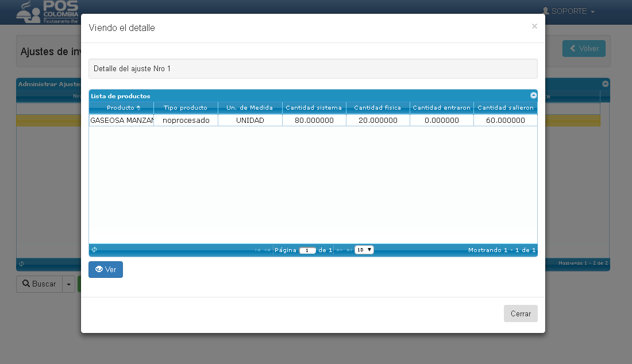This screenshot has height=364, width=632.
Task: Click the Volver button
Action: 584,49
